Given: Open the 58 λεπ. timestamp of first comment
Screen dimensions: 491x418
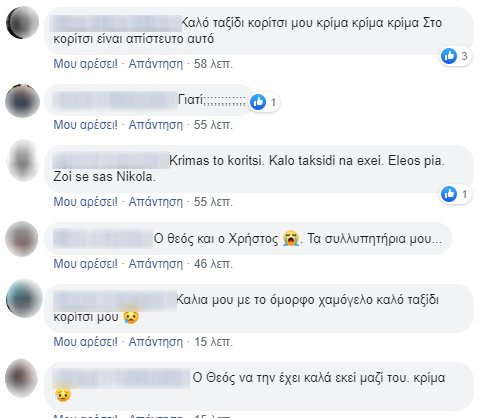Looking at the screenshot, I should pos(213,64).
